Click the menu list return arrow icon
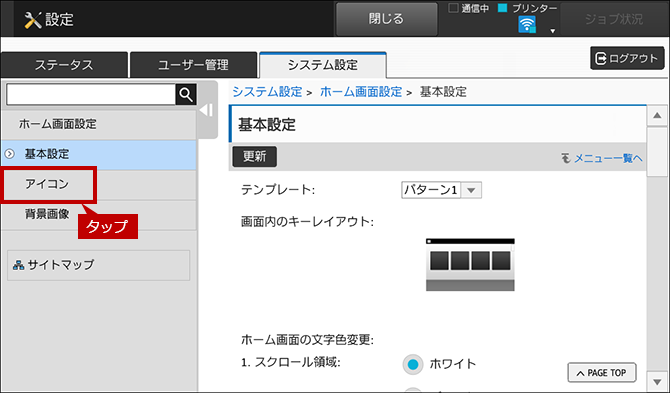670x393 pixels. tap(566, 158)
